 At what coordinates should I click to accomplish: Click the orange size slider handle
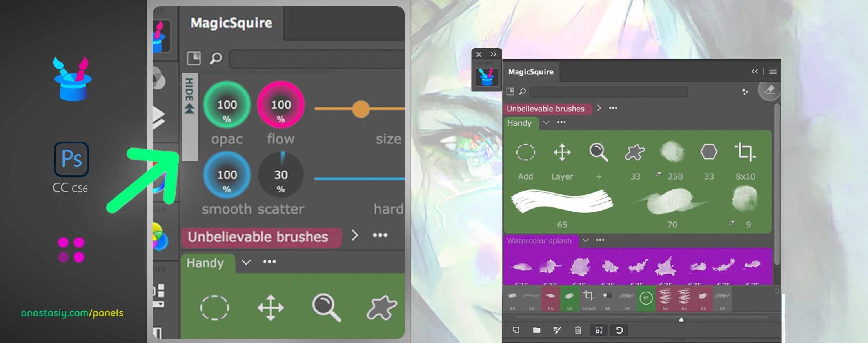point(361,109)
